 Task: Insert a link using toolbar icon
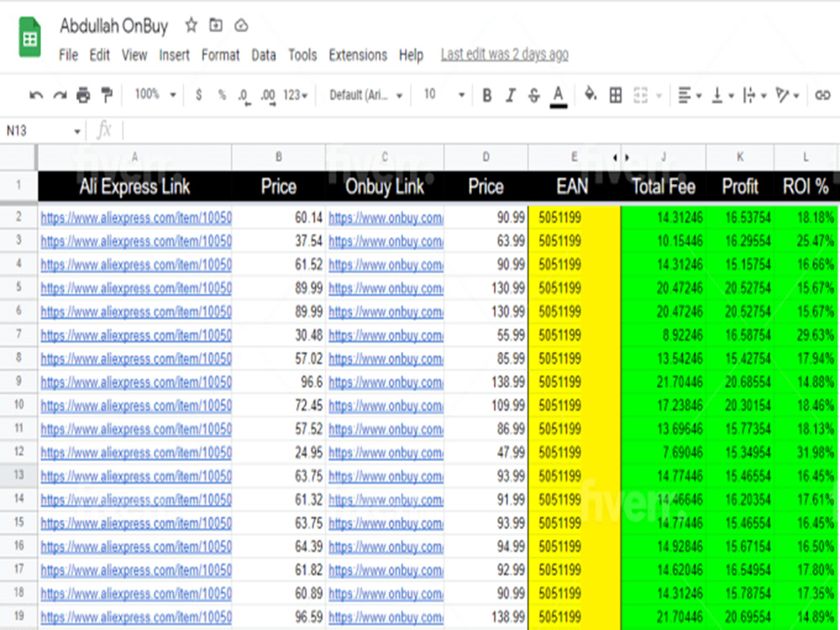coord(822,96)
